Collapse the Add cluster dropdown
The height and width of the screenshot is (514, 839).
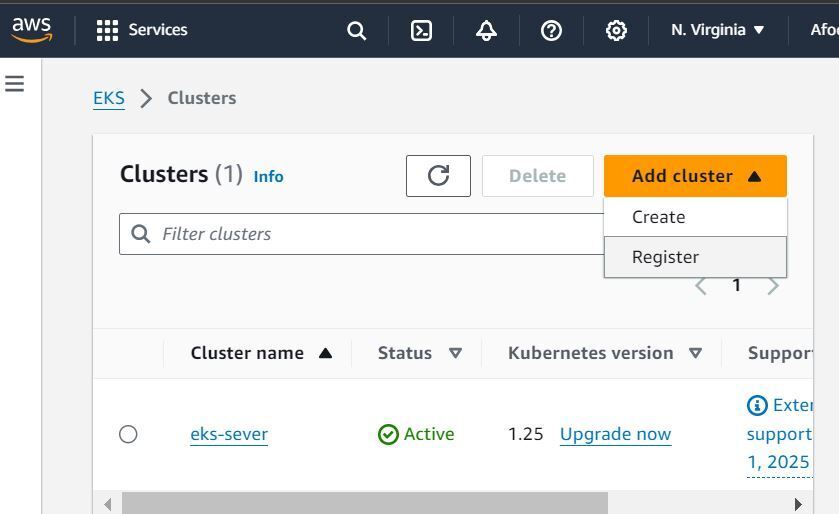pyautogui.click(x=695, y=176)
